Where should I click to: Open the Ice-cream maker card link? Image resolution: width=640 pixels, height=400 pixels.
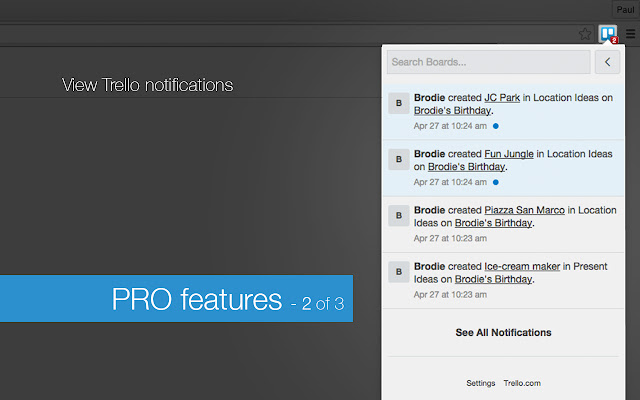pos(521,266)
